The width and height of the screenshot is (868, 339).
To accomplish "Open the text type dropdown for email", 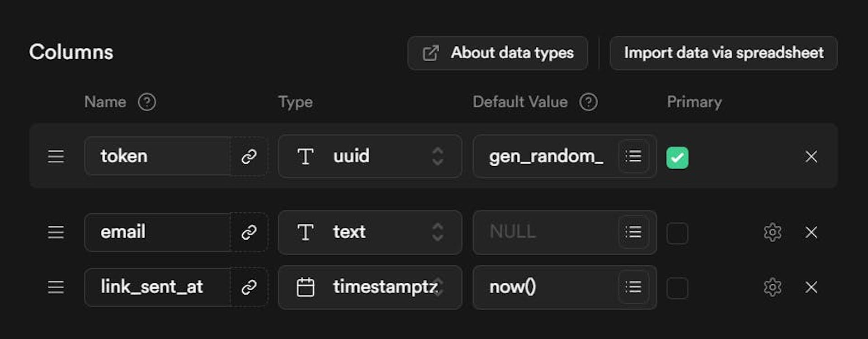I will click(370, 232).
